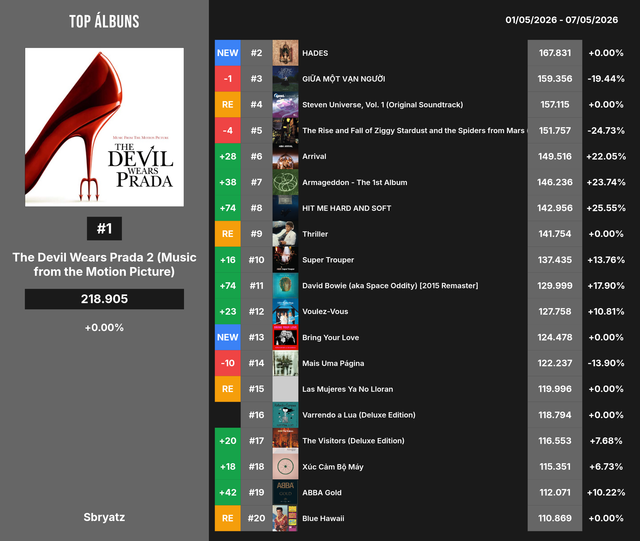Click the 141.754 value for Thriller
Image resolution: width=640 pixels, height=541 pixels.
[555, 234]
